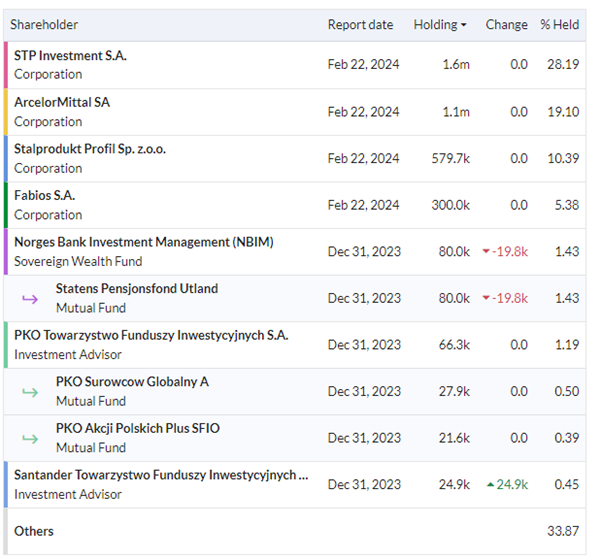Click the 1.6m holding value

456,65
